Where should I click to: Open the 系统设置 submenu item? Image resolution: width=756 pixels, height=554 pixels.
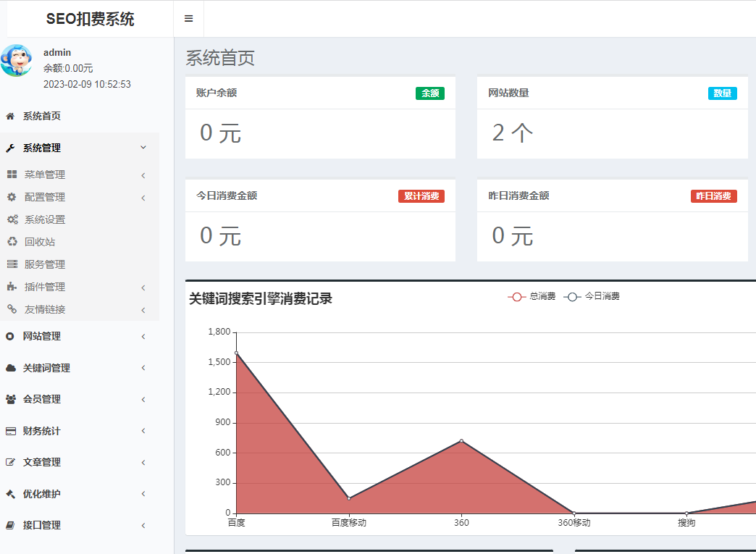point(80,219)
